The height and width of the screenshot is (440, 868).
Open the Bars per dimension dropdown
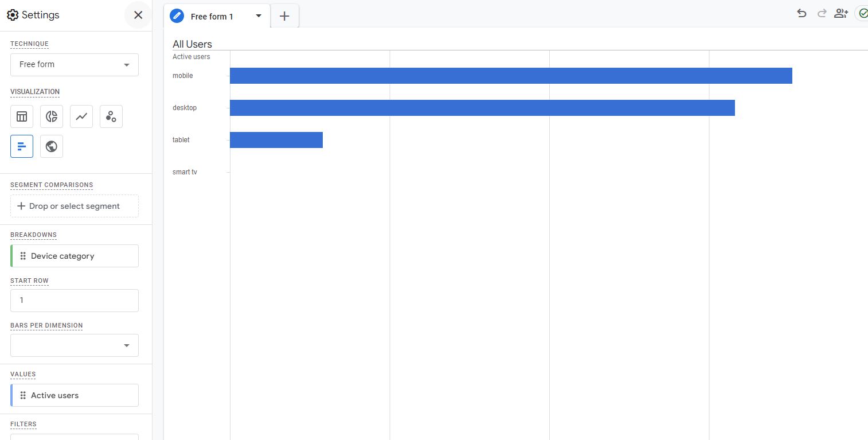coord(74,345)
